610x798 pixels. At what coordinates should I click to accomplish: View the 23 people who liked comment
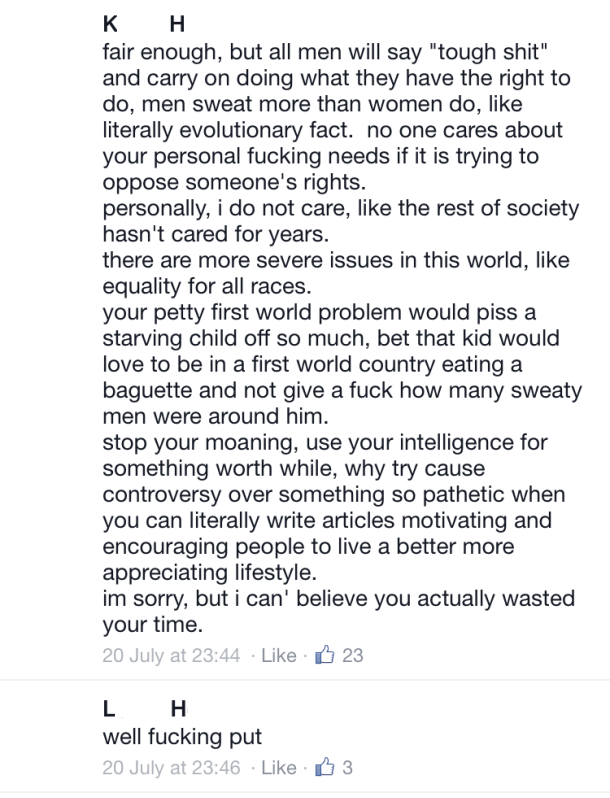coord(353,655)
